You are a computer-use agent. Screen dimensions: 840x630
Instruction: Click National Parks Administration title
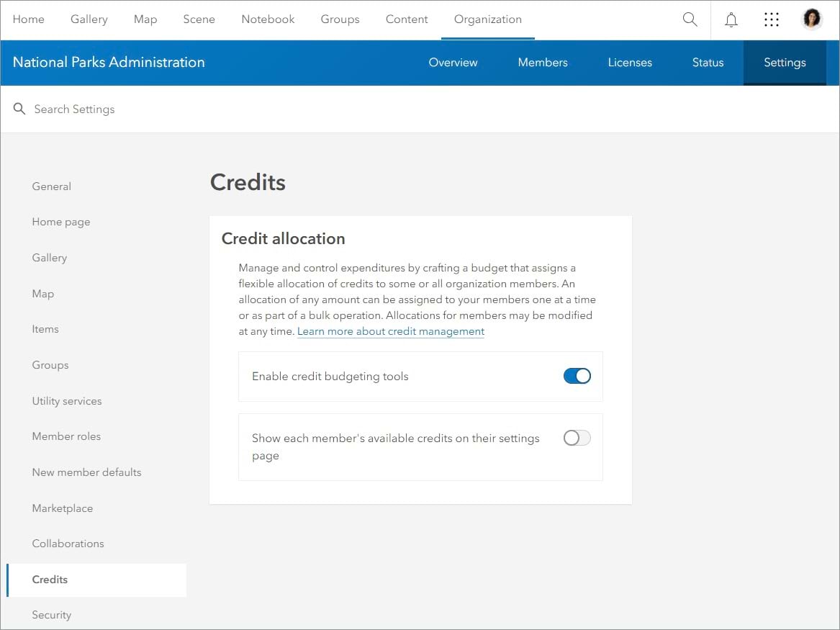coord(109,63)
